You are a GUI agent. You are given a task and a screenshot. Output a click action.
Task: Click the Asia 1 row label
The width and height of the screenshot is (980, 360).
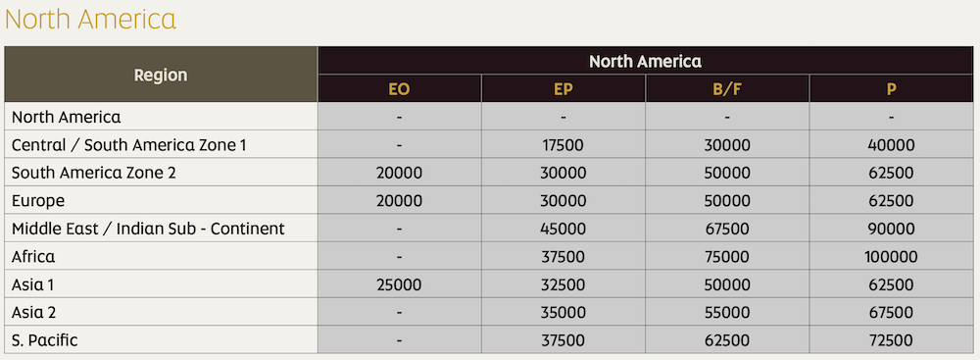(x=32, y=284)
